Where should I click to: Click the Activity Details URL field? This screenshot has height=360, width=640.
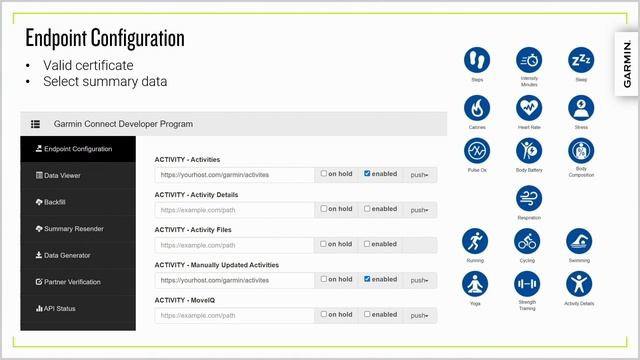click(x=235, y=210)
